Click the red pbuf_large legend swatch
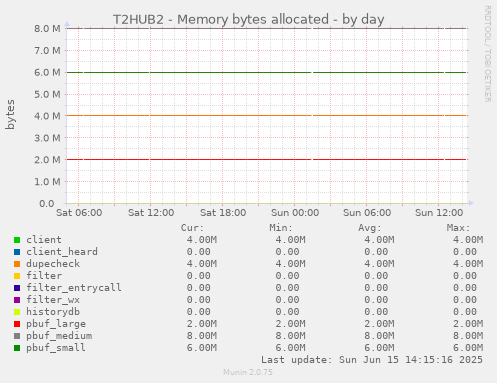This screenshot has height=383, width=497. 17,324
